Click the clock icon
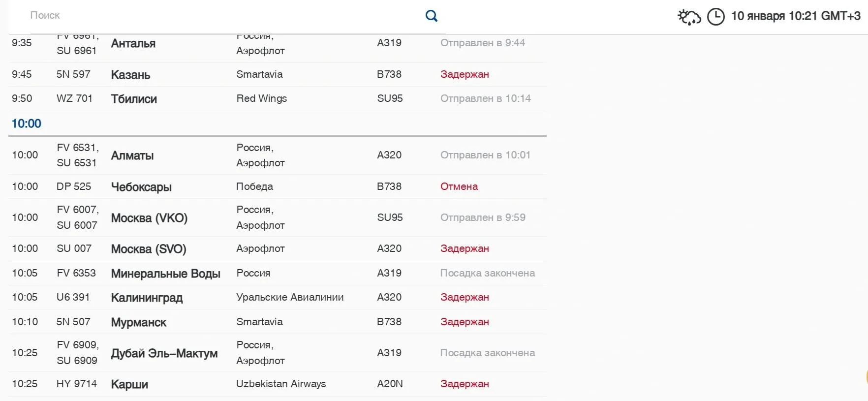The width and height of the screenshot is (868, 401). [716, 17]
